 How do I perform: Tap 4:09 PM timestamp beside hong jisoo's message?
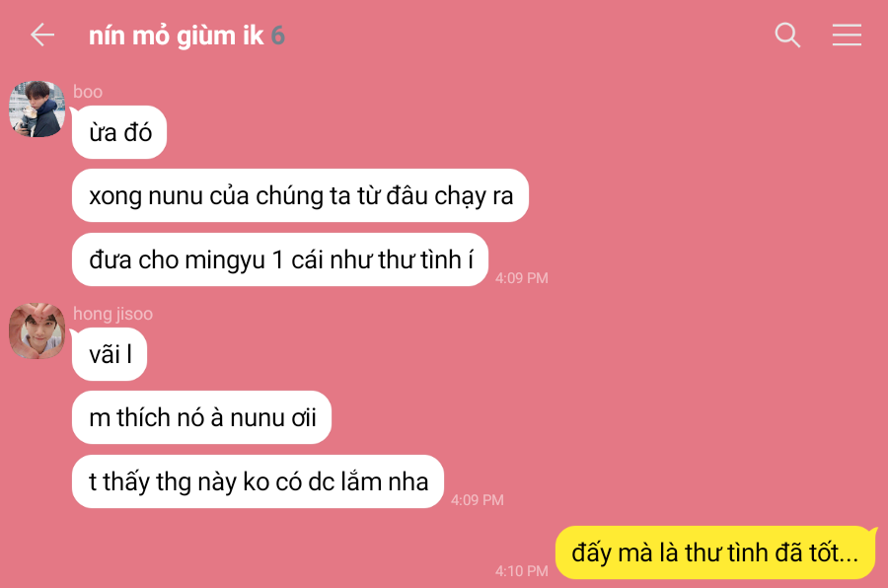tap(477, 500)
